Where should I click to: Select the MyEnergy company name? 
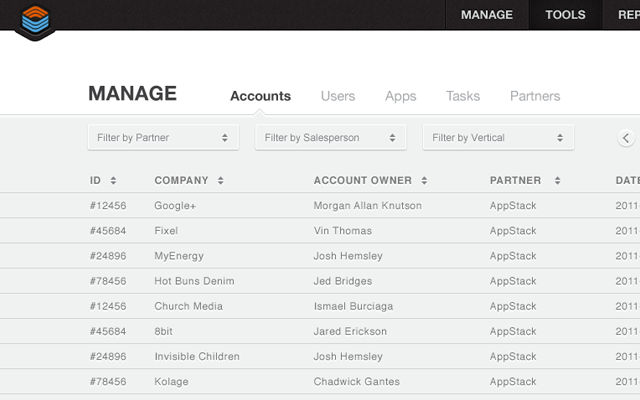[x=179, y=256]
